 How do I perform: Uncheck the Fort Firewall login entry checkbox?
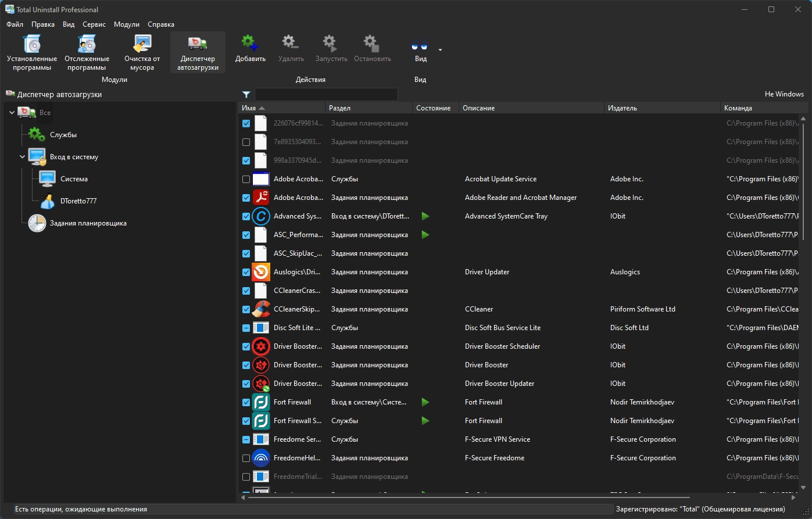click(x=246, y=402)
